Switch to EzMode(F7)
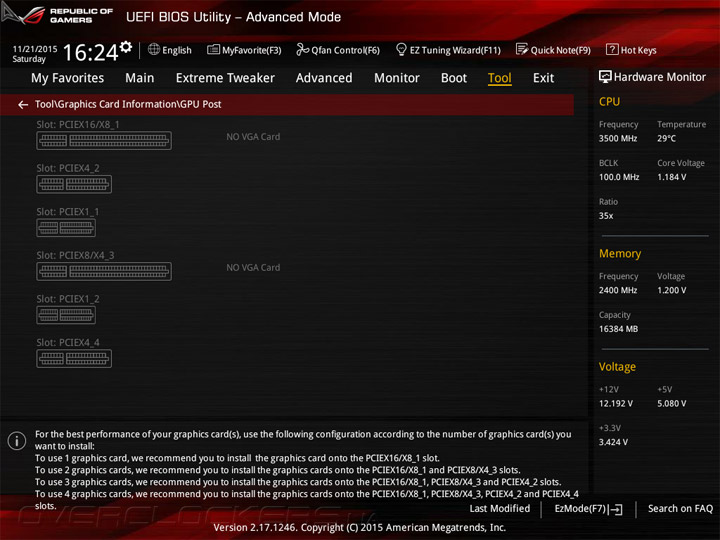Screen dimensions: 720x540 coord(588,509)
